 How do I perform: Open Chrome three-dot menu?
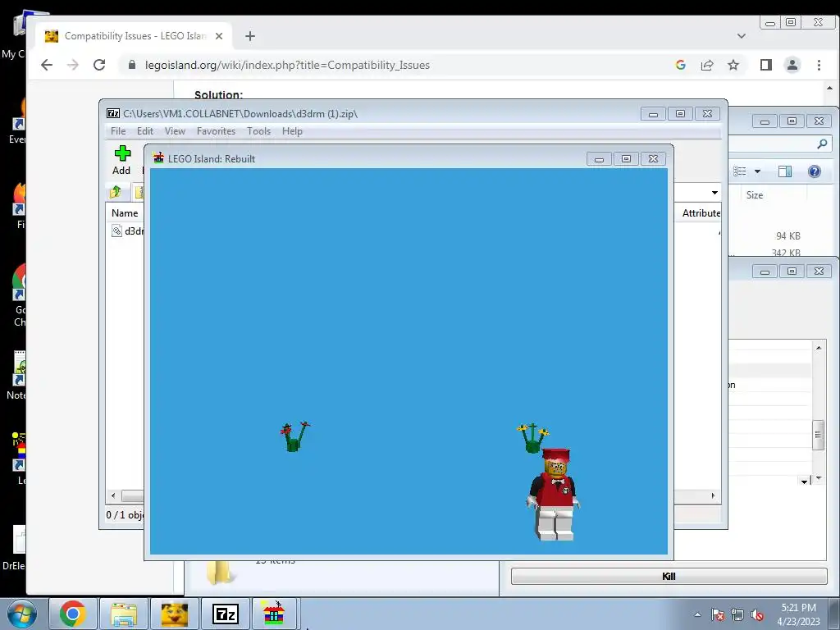coord(819,65)
